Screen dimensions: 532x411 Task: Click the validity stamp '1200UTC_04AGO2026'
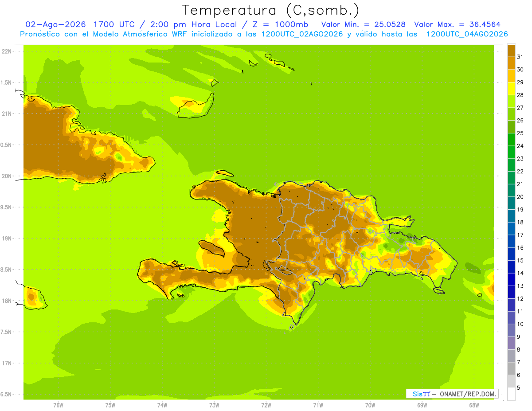[467, 34]
